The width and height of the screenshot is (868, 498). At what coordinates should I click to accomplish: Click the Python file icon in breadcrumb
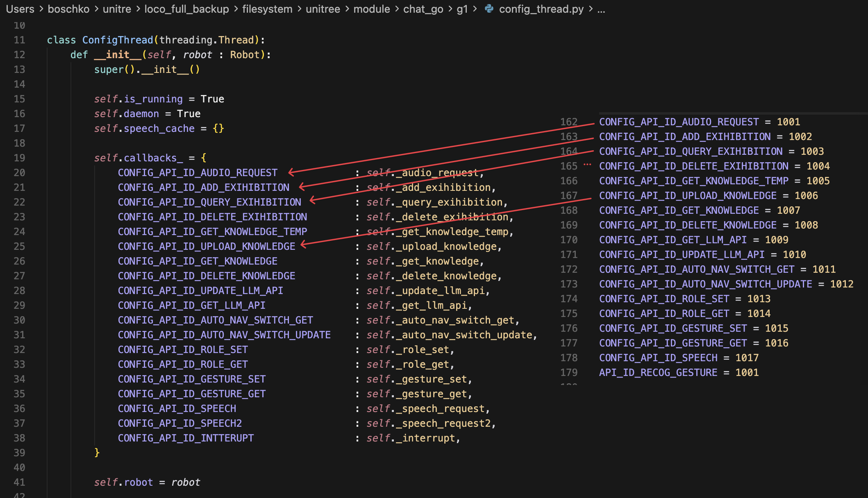[489, 9]
